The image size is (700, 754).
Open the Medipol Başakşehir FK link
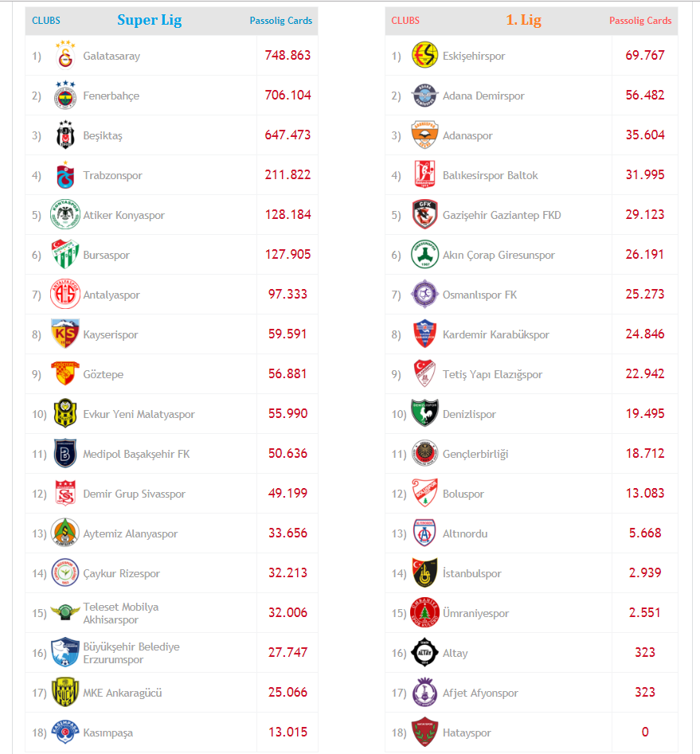[x=136, y=455]
